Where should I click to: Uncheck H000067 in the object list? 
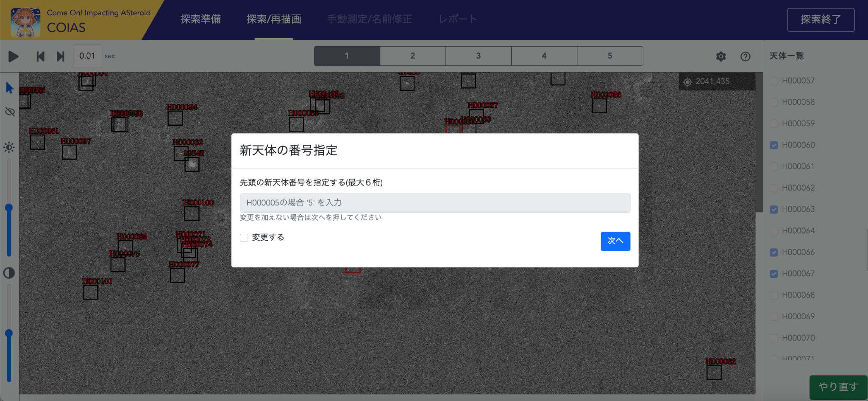774,274
